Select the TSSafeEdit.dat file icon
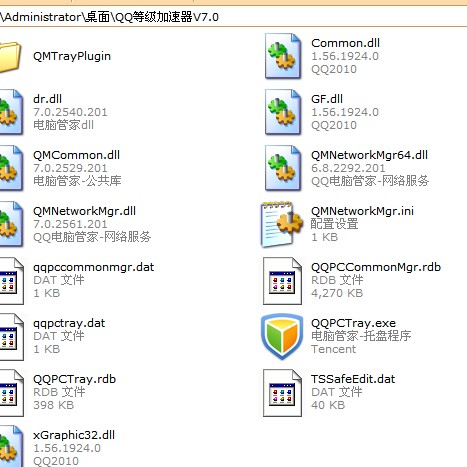Screen dimensions: 467x467 pyautogui.click(x=282, y=393)
